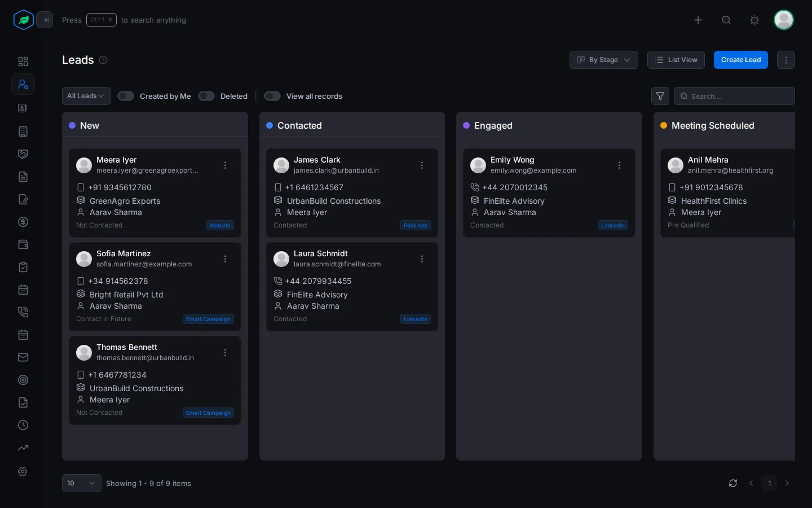The height and width of the screenshot is (508, 812).
Task: Open the filter funnel icon
Action: [x=660, y=96]
